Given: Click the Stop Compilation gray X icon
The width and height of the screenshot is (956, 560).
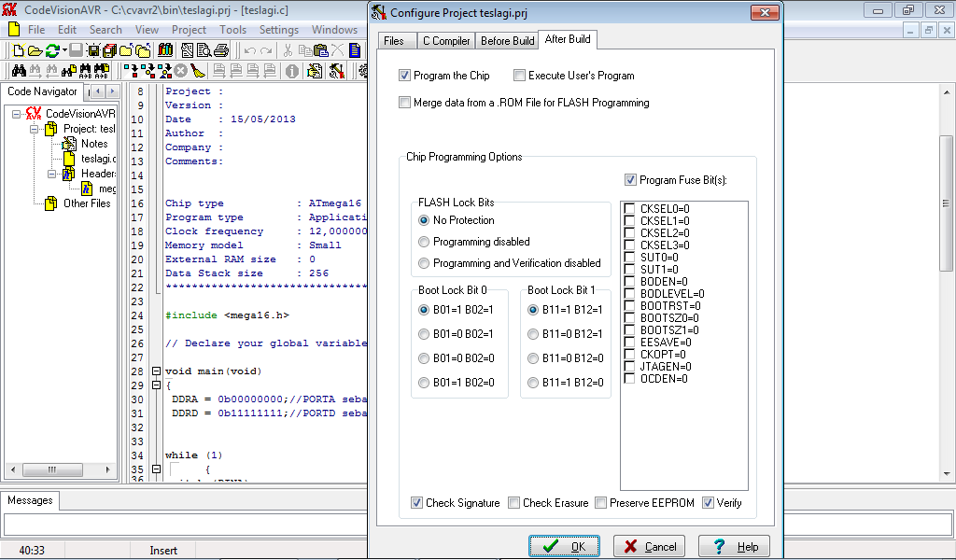Looking at the screenshot, I should (181, 71).
